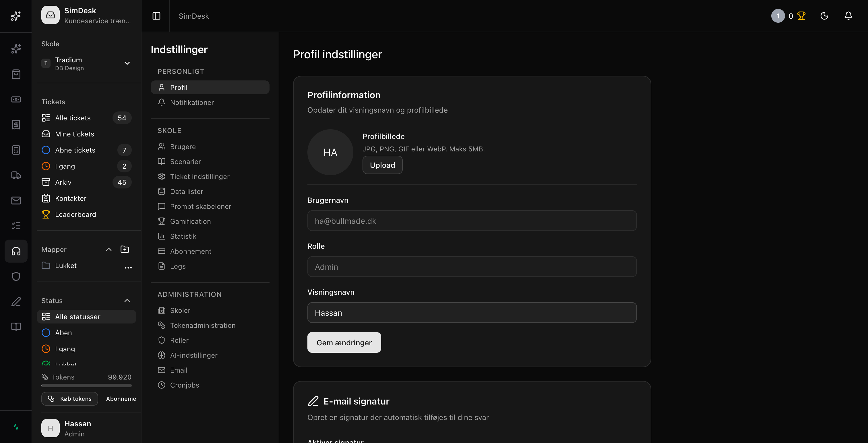Image resolution: width=868 pixels, height=443 pixels.
Task: Click Gem ændringer button
Action: coord(344,342)
